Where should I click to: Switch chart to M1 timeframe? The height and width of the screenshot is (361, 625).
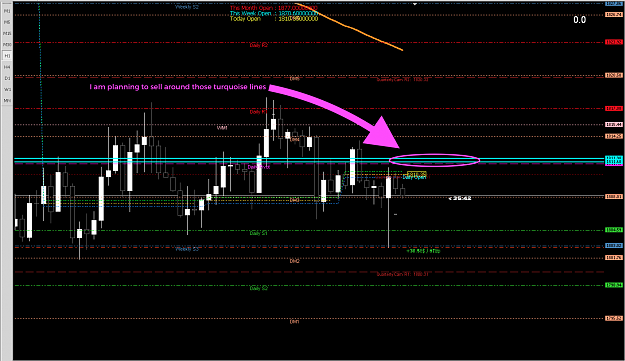click(x=7, y=11)
